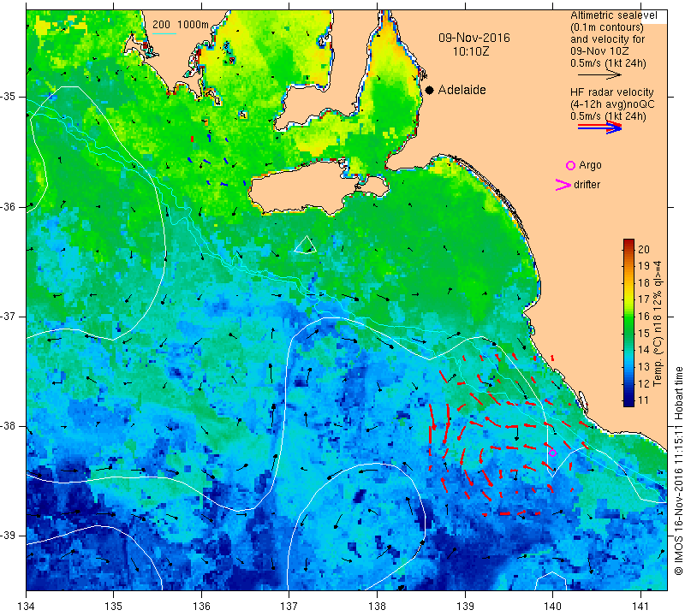Screen dimensions: 685x616
Task: Click the 139 longitude axis label
Action: pyautogui.click(x=465, y=607)
